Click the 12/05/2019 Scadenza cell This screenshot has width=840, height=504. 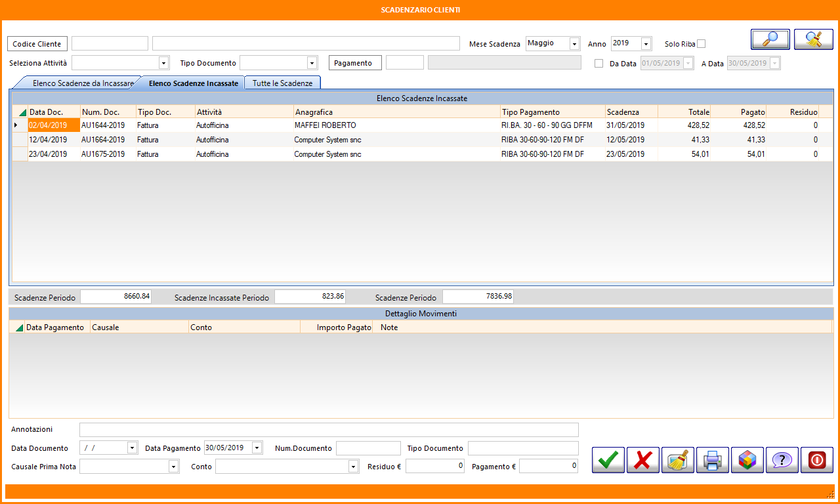coord(631,140)
